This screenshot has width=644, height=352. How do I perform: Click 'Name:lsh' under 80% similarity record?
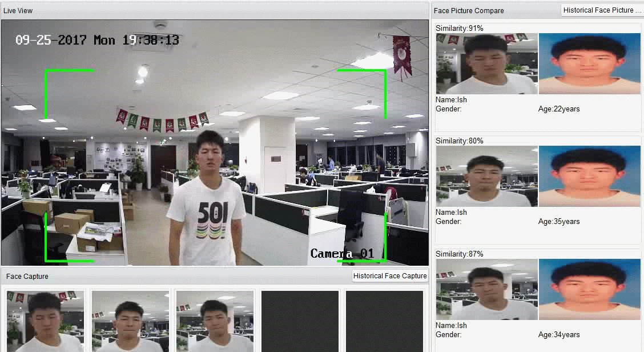click(x=451, y=213)
